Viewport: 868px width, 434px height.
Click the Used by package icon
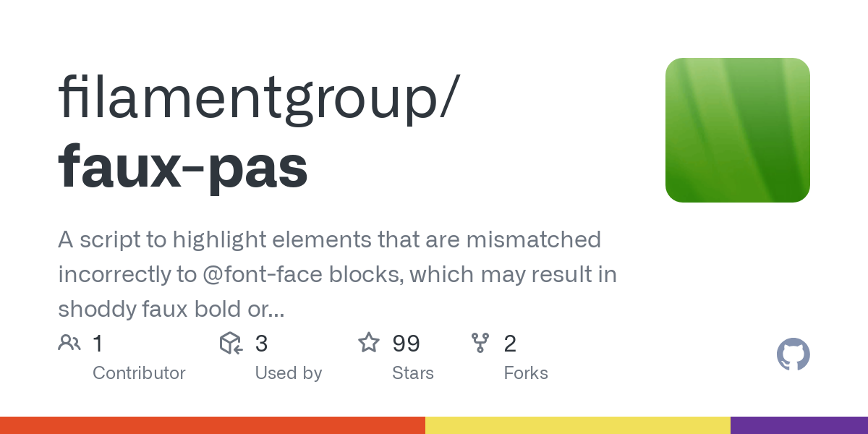(231, 343)
